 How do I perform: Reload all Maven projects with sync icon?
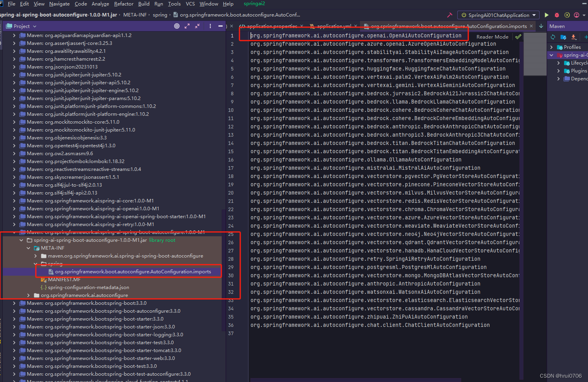tap(553, 37)
